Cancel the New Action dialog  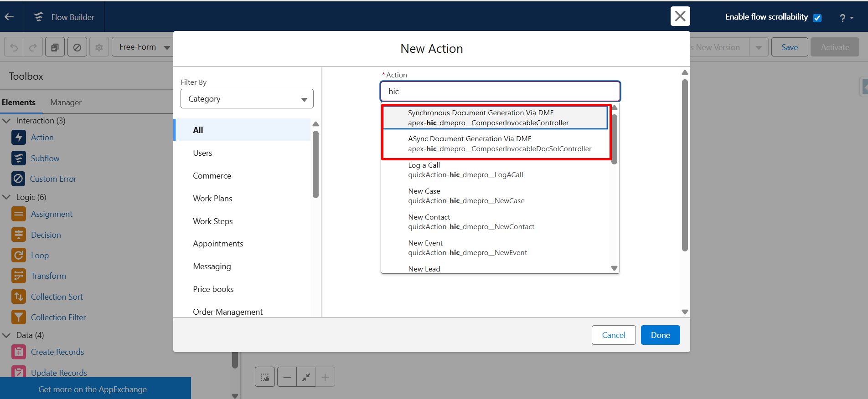tap(613, 335)
